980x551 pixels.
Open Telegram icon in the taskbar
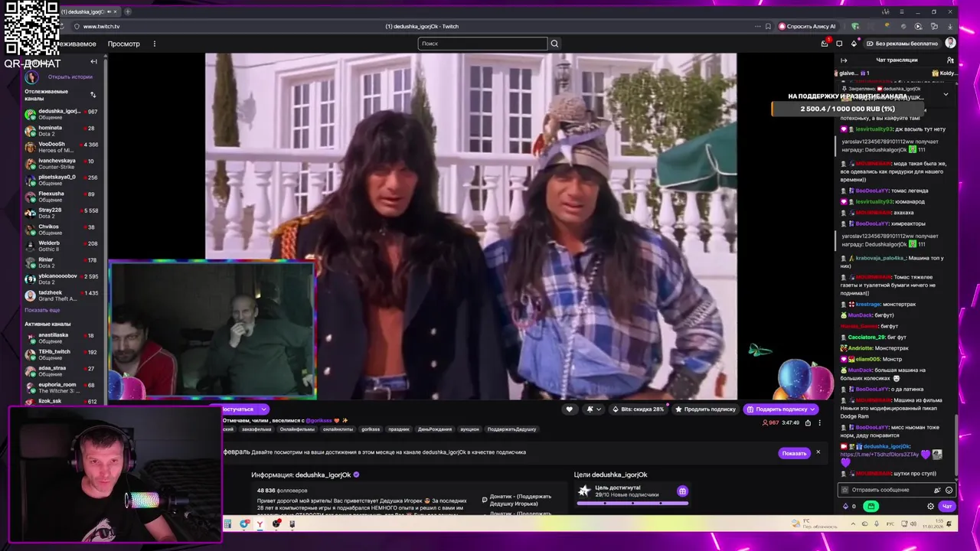tap(244, 524)
